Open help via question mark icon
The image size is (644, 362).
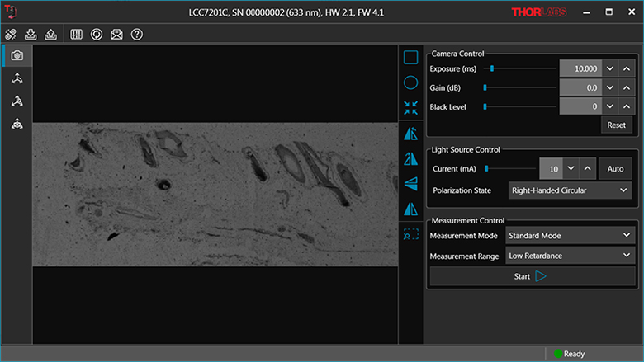137,34
